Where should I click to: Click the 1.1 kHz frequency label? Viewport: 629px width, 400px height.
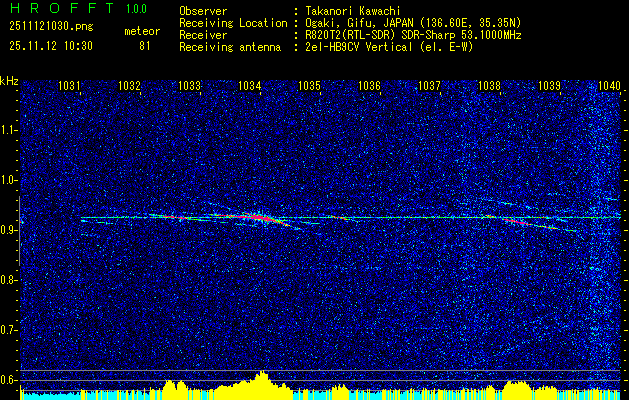[x=9, y=130]
